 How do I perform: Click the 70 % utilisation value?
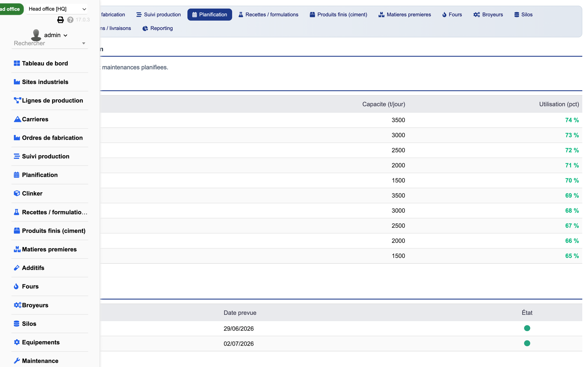(x=572, y=180)
